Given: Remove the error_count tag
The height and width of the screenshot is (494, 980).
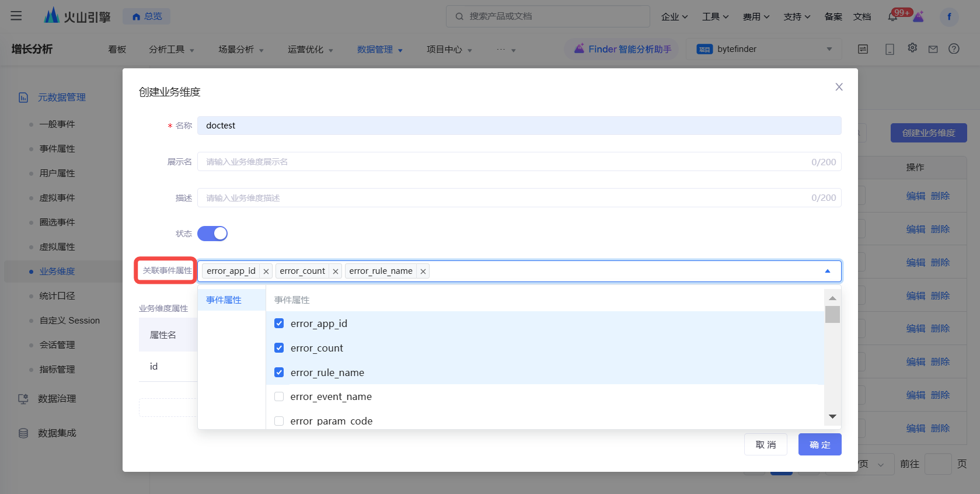Looking at the screenshot, I should coord(336,271).
